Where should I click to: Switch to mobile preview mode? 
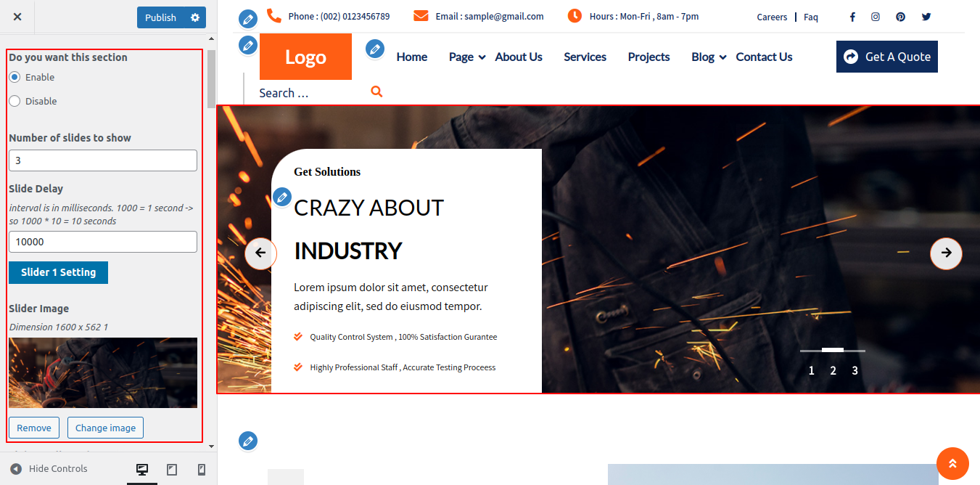202,470
